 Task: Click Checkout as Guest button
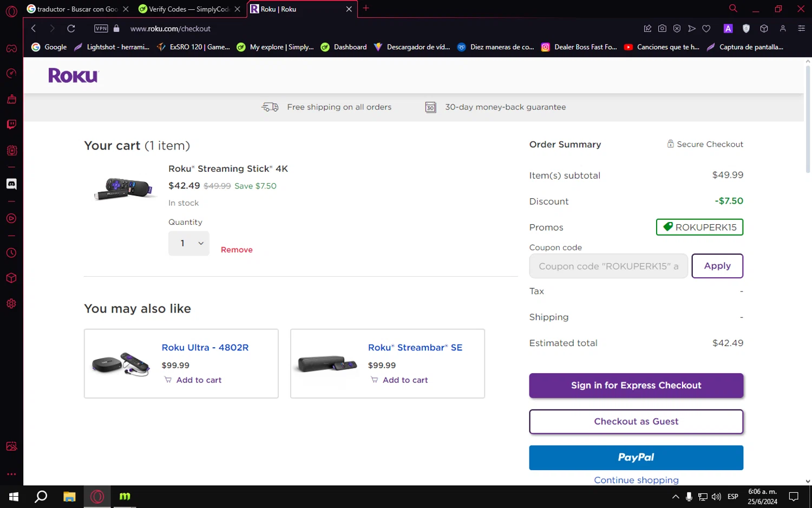[636, 421]
